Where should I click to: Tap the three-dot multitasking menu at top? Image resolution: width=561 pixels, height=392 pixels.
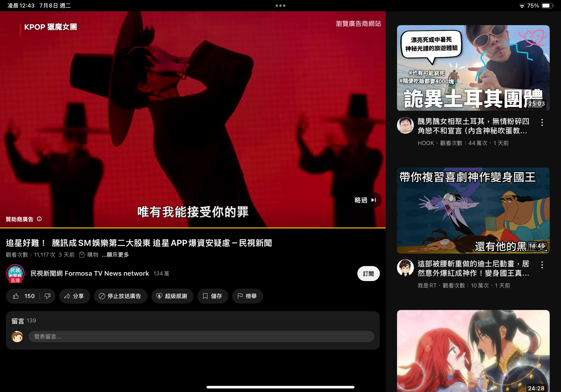click(280, 6)
